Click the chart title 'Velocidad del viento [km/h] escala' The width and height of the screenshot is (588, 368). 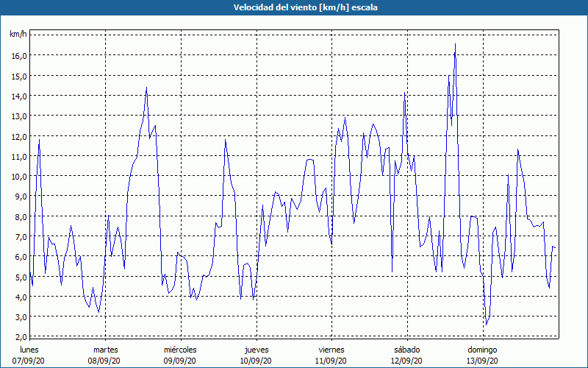pos(305,7)
